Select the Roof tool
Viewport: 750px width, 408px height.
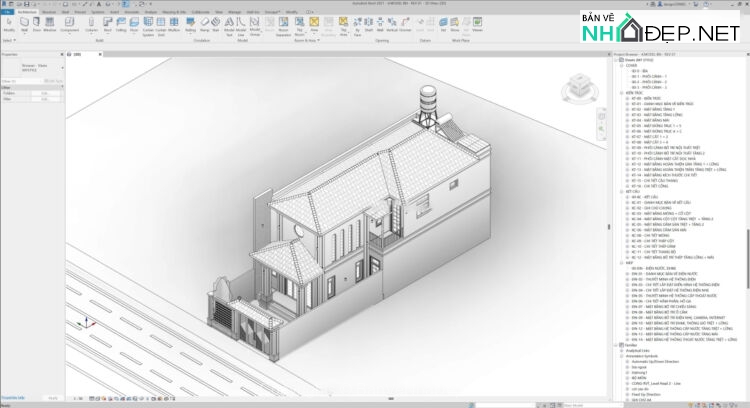106,23
